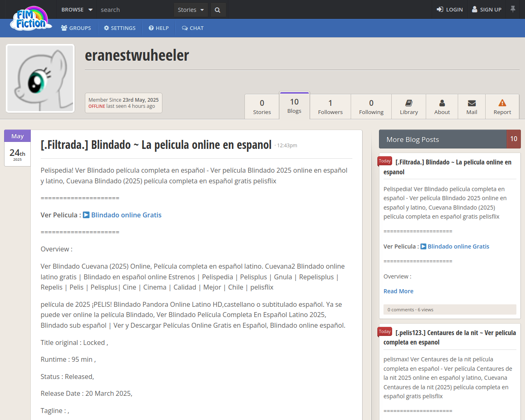Open the Settings menu item
The image size is (525, 420).
click(120, 28)
